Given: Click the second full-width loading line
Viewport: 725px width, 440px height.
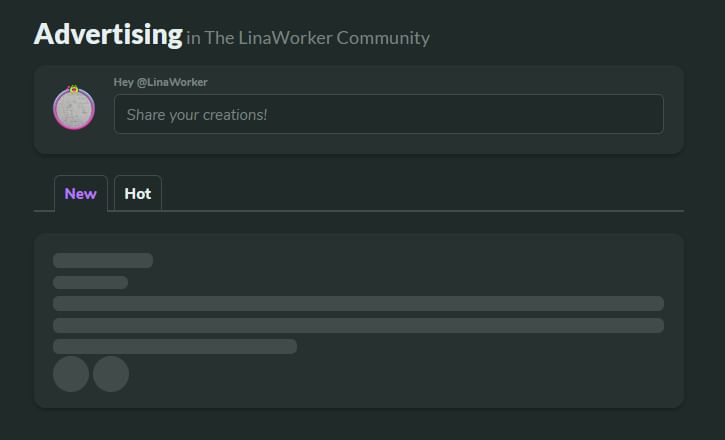Looking at the screenshot, I should (x=358, y=325).
